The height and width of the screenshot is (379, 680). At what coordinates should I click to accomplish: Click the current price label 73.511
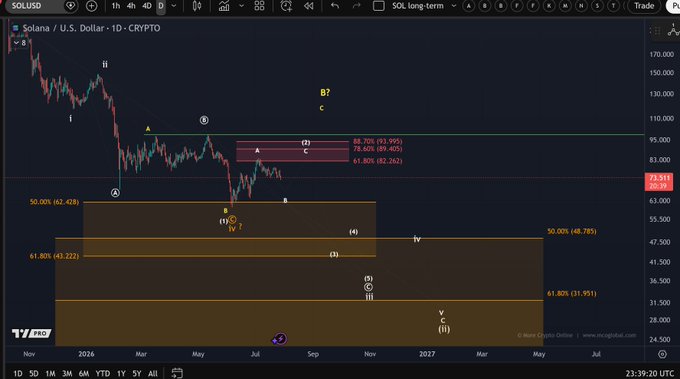pyautogui.click(x=659, y=182)
